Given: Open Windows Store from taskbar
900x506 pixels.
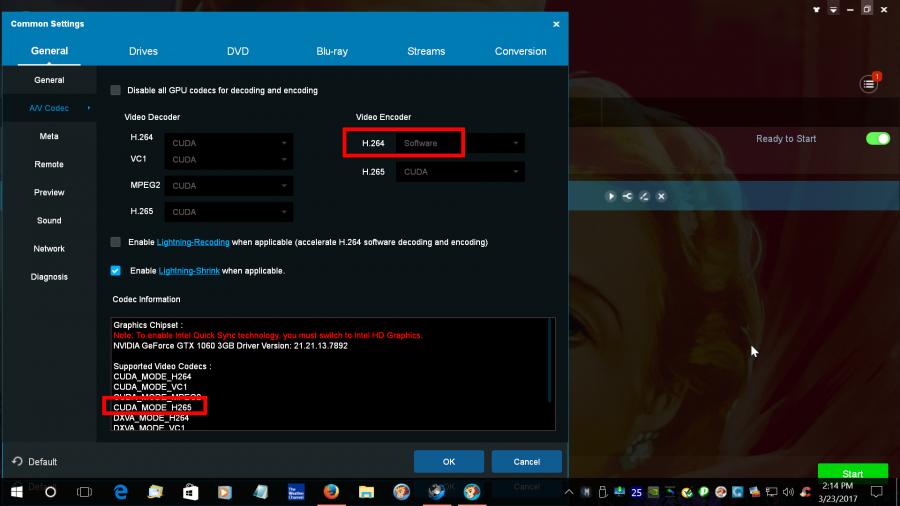Looking at the screenshot, I should (191, 492).
